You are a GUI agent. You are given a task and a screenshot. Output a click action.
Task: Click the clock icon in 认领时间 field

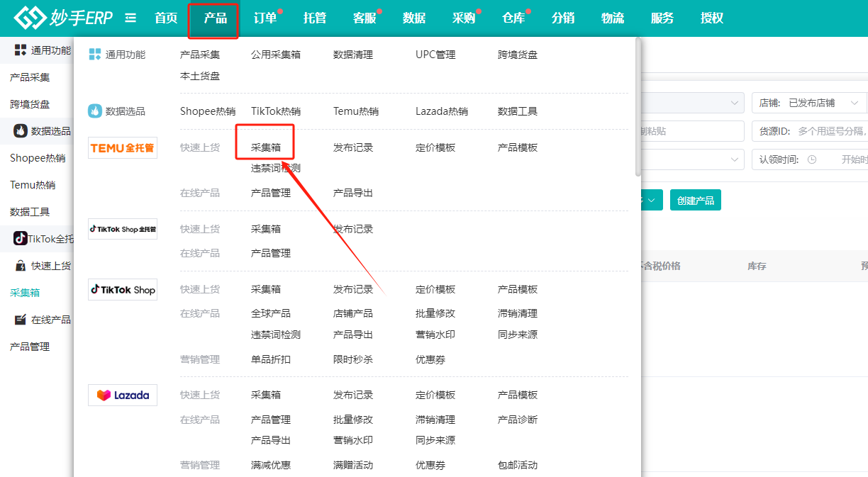[812, 159]
